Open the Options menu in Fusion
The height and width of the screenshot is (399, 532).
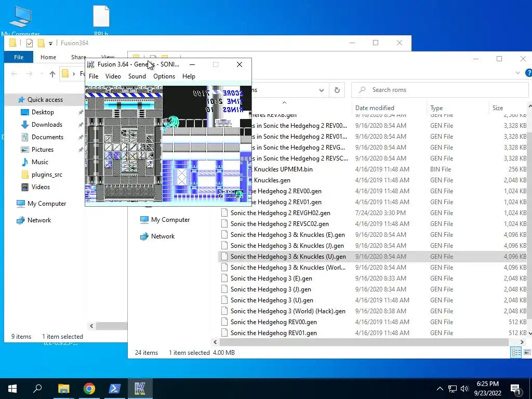pos(164,76)
